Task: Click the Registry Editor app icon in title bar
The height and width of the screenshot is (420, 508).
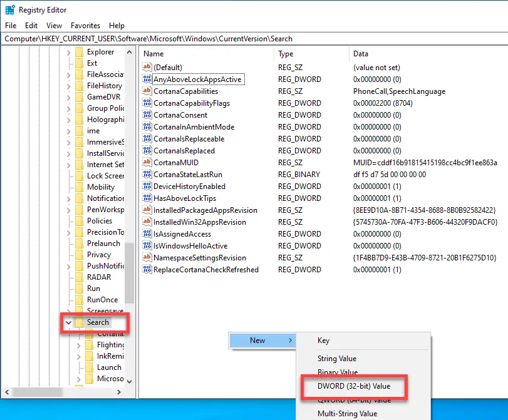Action: pyautogui.click(x=10, y=10)
